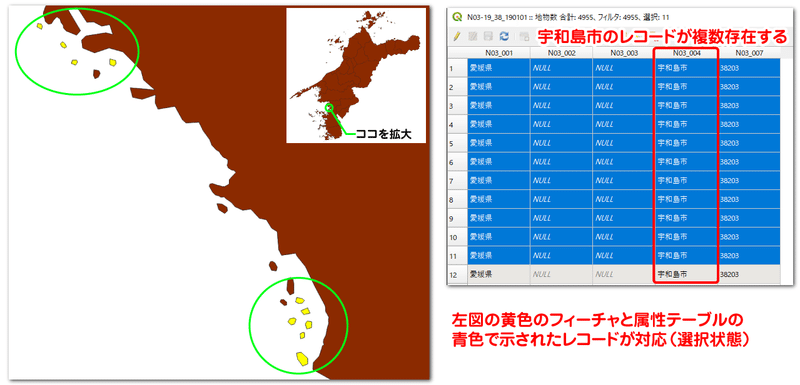Click 38203 cell in row 1
This screenshot has width=800, height=385.
tap(749, 67)
